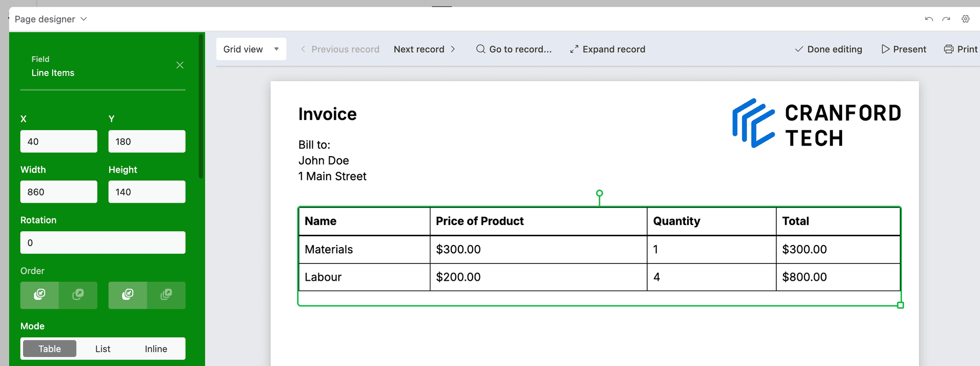Go to the Next record
980x366 pixels.
(424, 49)
